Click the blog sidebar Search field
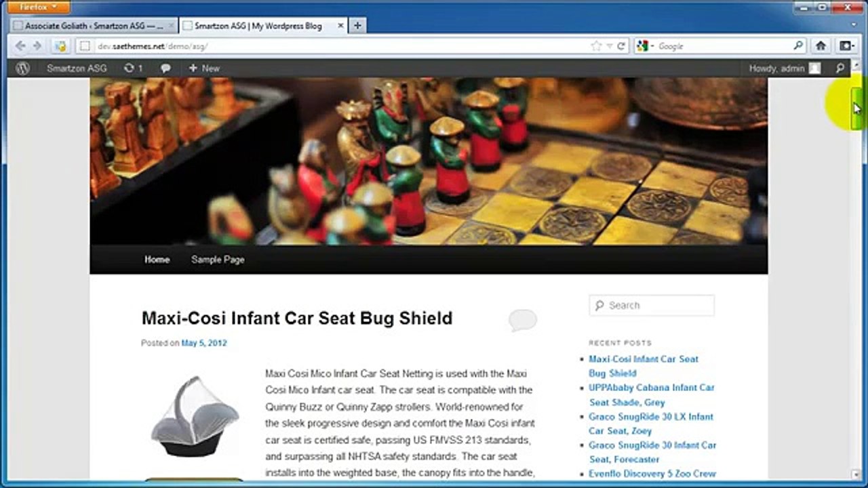Viewport: 868px width, 488px height. (652, 305)
